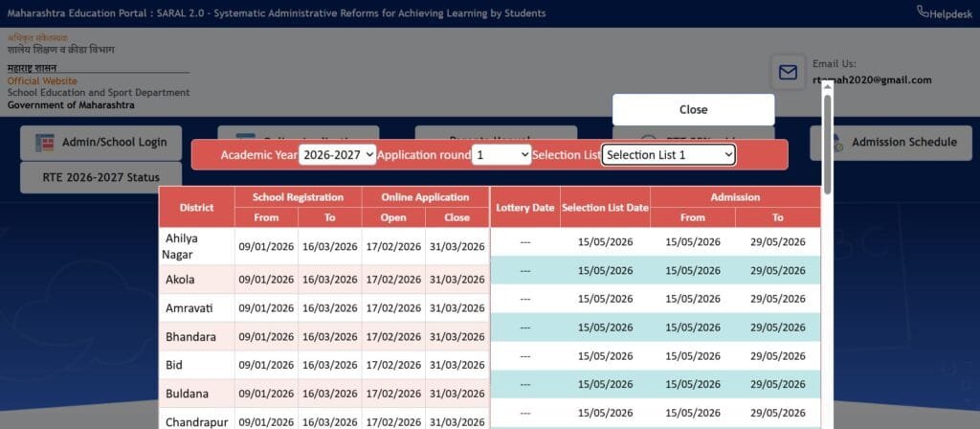Open RTE 2026-2027 Status
The width and height of the screenshot is (980, 429).
coord(100,177)
